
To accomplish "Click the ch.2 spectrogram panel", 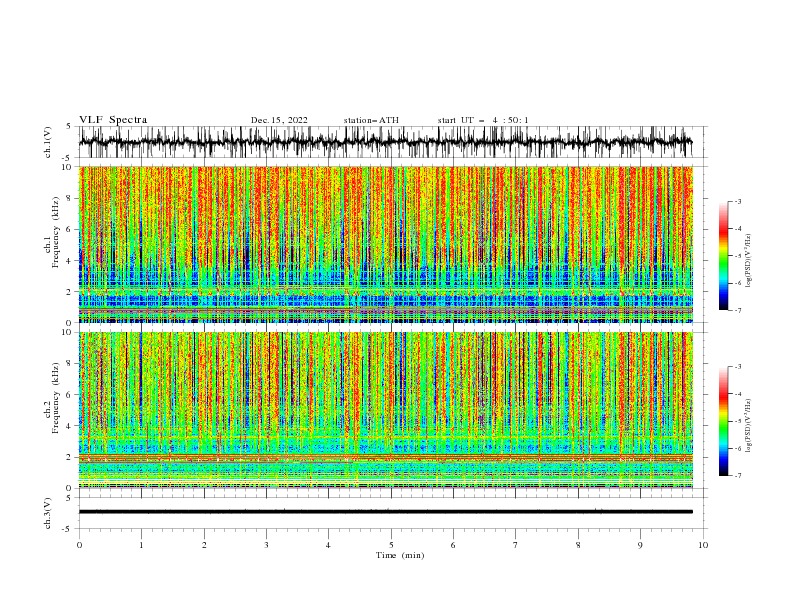I will (x=385, y=410).
